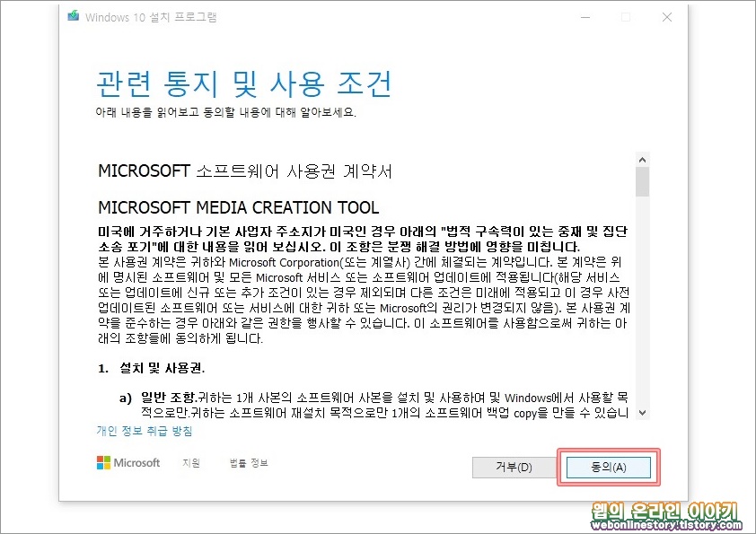Click the scrollbar up arrow
The height and width of the screenshot is (534, 756).
click(642, 158)
